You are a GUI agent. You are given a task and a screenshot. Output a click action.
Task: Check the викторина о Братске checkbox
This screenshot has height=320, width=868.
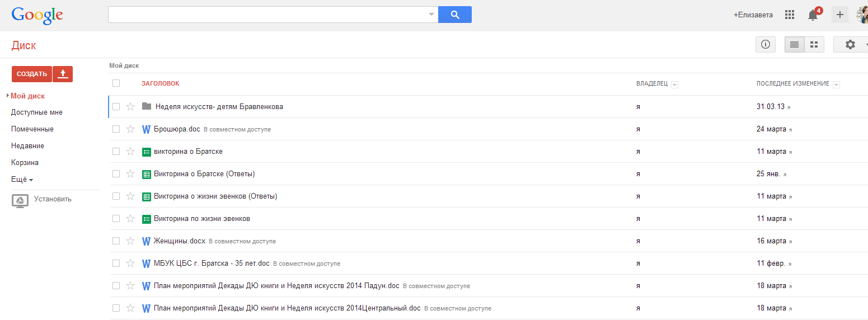116,152
